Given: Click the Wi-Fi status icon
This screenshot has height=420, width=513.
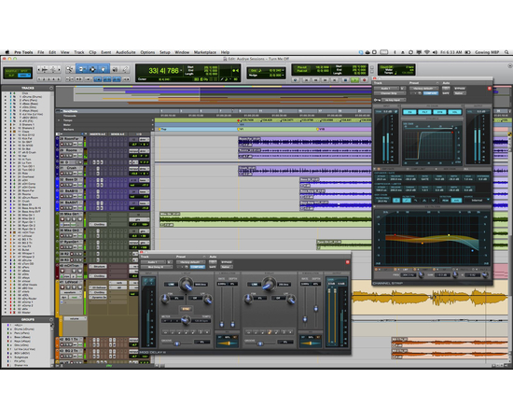Looking at the screenshot, I should (426, 52).
